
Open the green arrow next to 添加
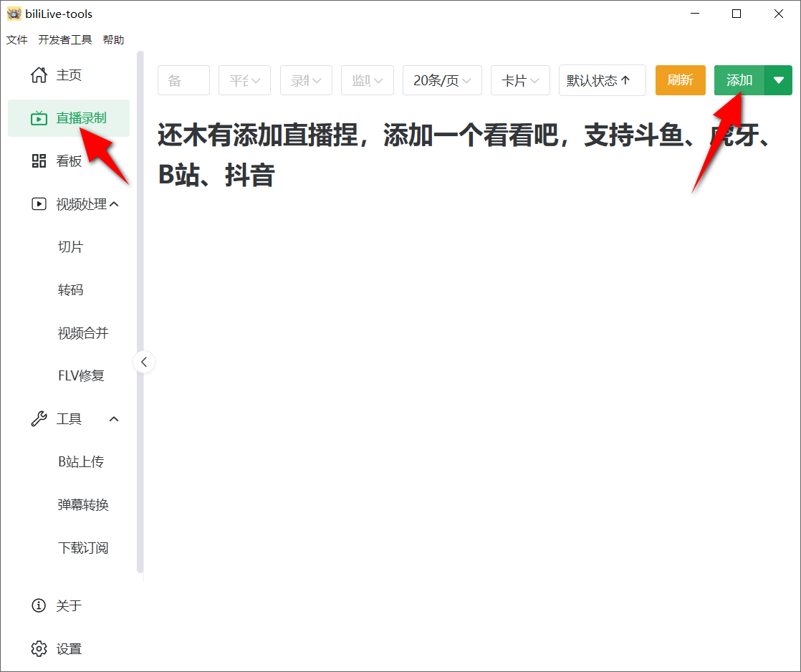tap(779, 80)
